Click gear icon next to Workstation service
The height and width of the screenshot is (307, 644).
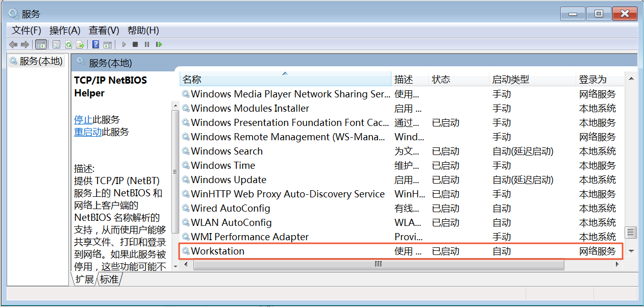[x=186, y=251]
